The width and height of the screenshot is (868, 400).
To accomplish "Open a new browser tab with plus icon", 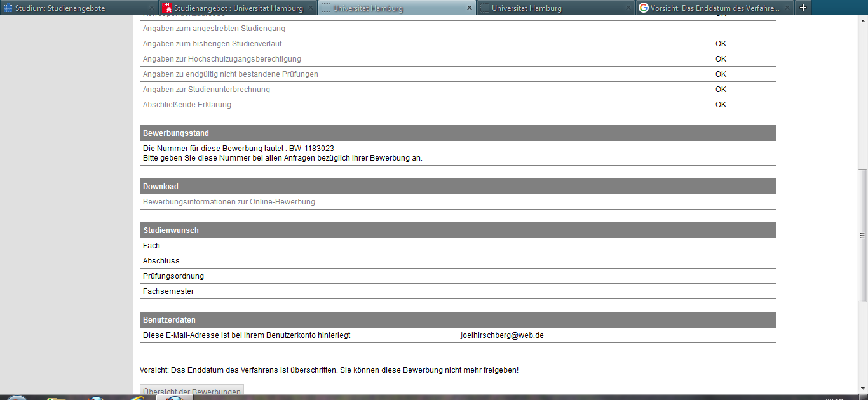I will 803,8.
